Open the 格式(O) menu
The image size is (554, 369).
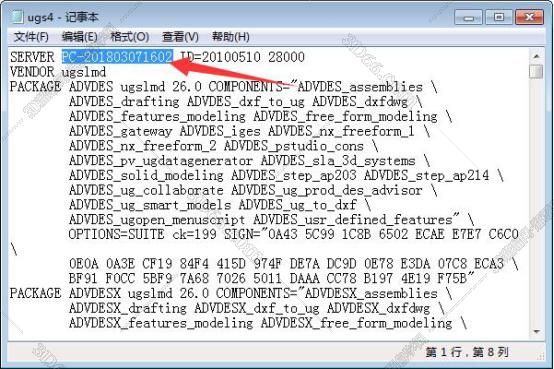pos(130,36)
